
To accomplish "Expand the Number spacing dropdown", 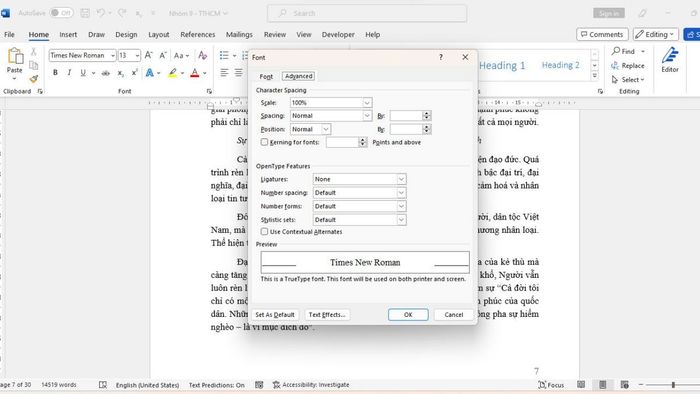I will 401,193.
